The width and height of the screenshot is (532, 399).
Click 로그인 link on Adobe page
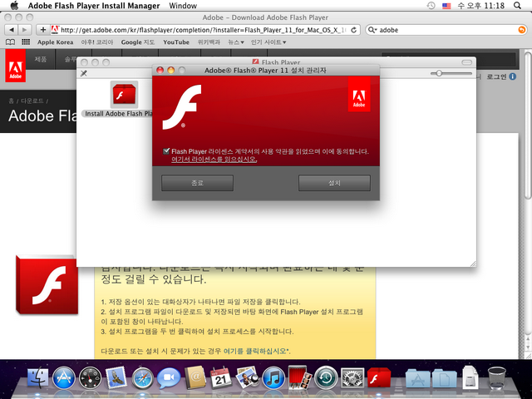[x=496, y=76]
